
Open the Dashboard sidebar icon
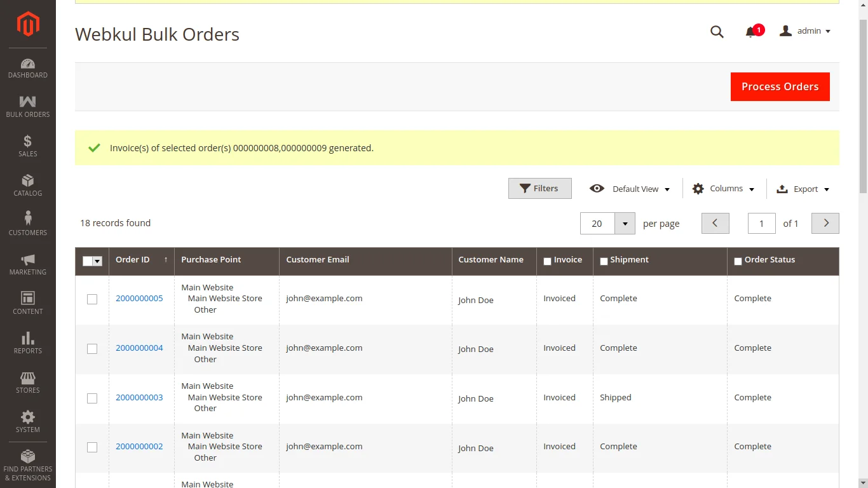(28, 68)
